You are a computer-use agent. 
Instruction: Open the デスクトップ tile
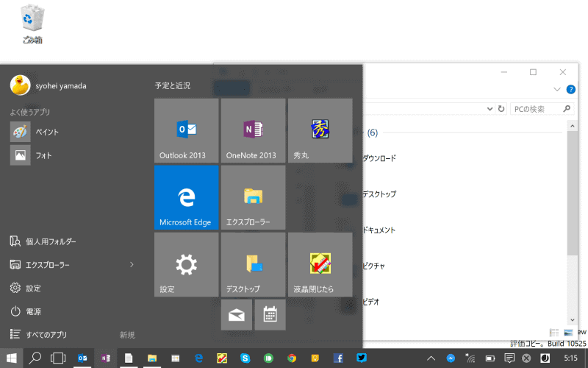253,264
